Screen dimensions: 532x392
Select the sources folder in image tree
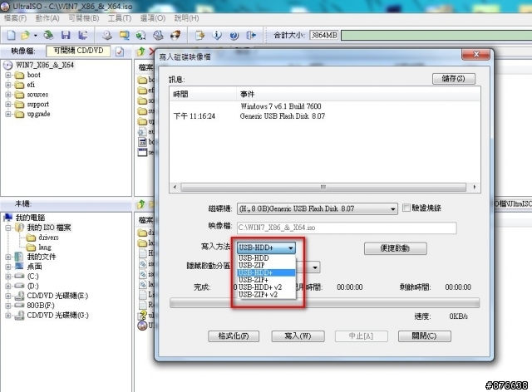(x=37, y=95)
